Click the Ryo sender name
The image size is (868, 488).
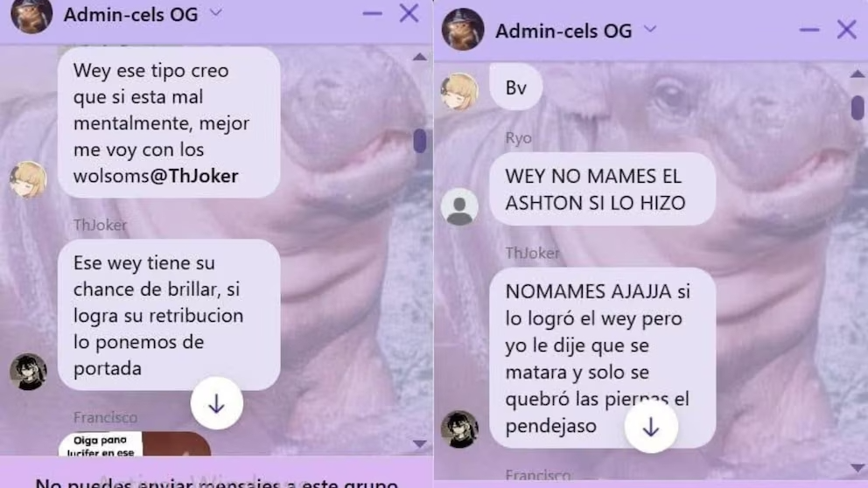(518, 138)
